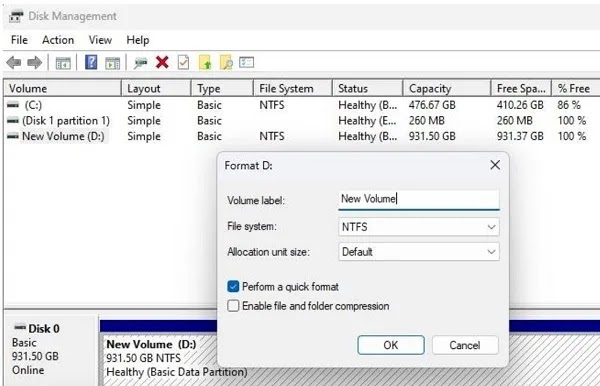The image size is (600, 386).
Task: Click the Disk 0 label in lower pane
Action: [44, 329]
